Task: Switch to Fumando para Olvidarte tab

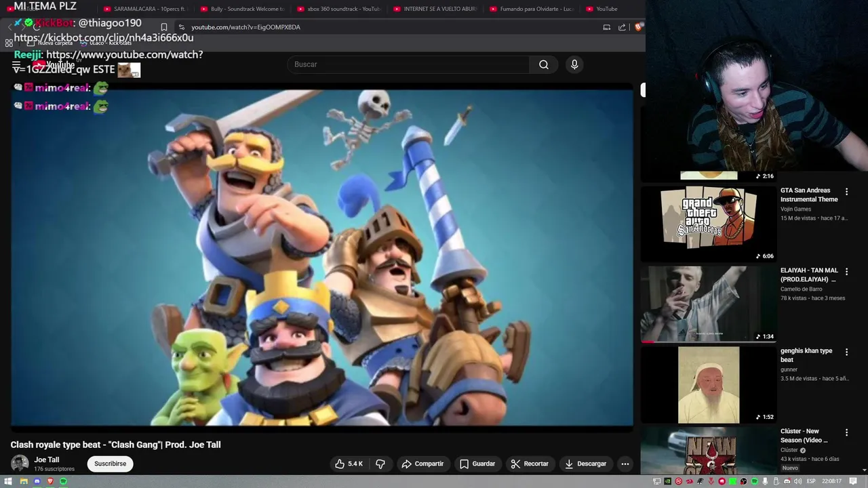Action: click(x=532, y=9)
